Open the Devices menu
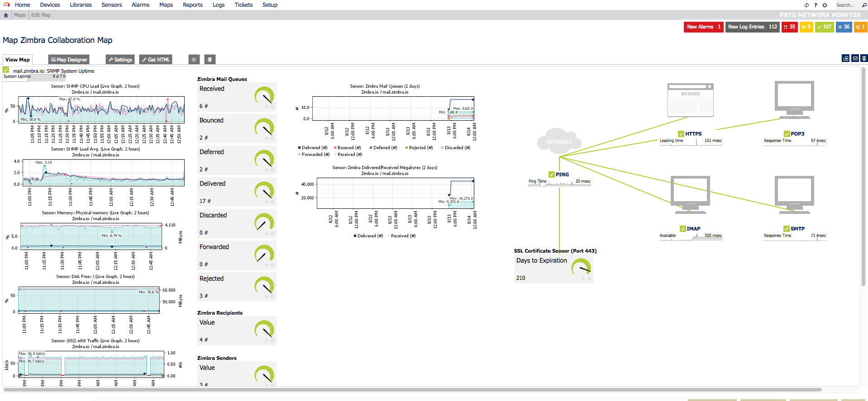This screenshot has height=401, width=868. click(x=50, y=5)
